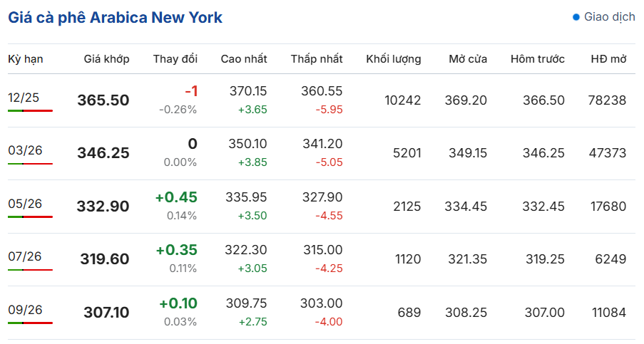The width and height of the screenshot is (644, 344).
Task: Click the range bar under 03/26
Action: (x=30, y=164)
